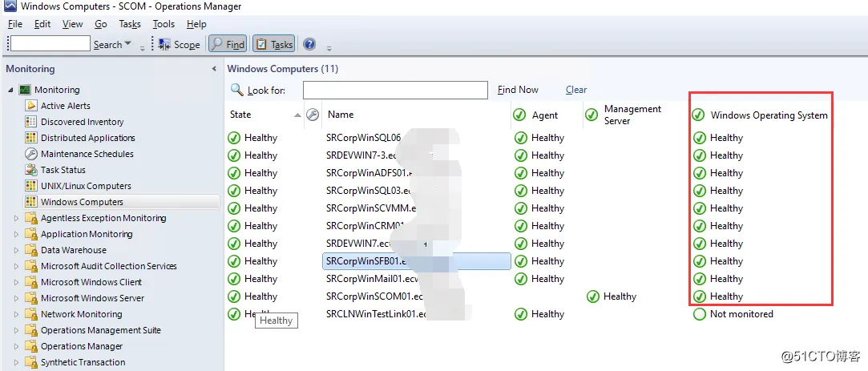Open the Edit menu

click(x=42, y=24)
